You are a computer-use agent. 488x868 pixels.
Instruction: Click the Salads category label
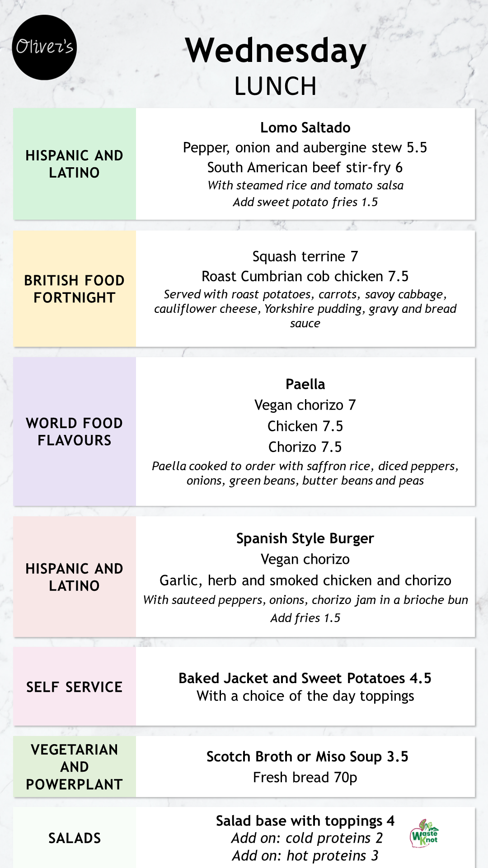75,838
